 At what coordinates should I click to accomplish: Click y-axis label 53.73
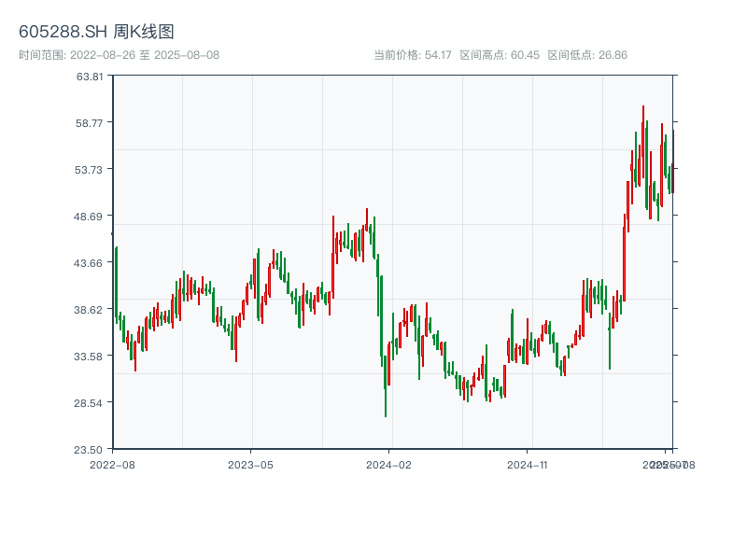coord(89,170)
